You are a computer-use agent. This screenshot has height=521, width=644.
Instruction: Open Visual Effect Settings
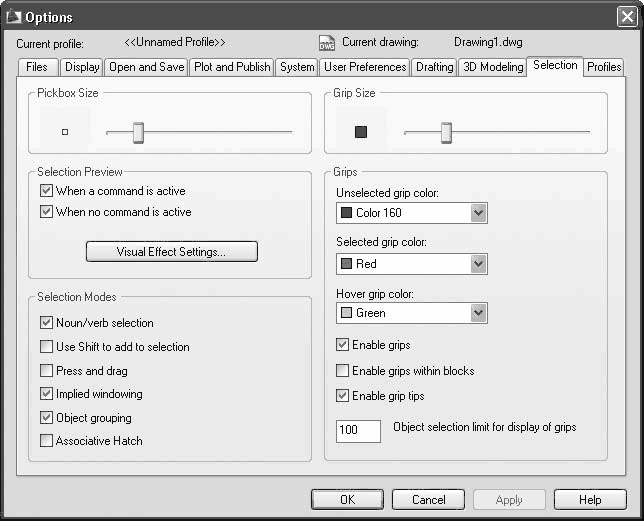[171, 252]
